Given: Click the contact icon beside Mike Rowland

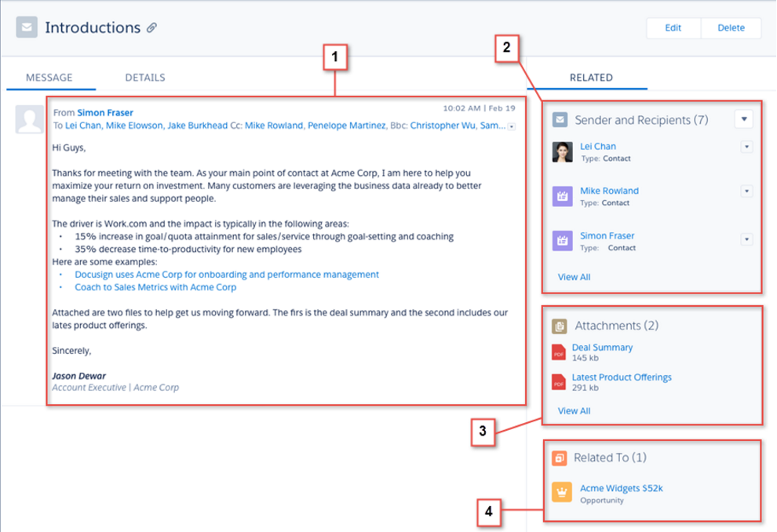Looking at the screenshot, I should [x=563, y=197].
